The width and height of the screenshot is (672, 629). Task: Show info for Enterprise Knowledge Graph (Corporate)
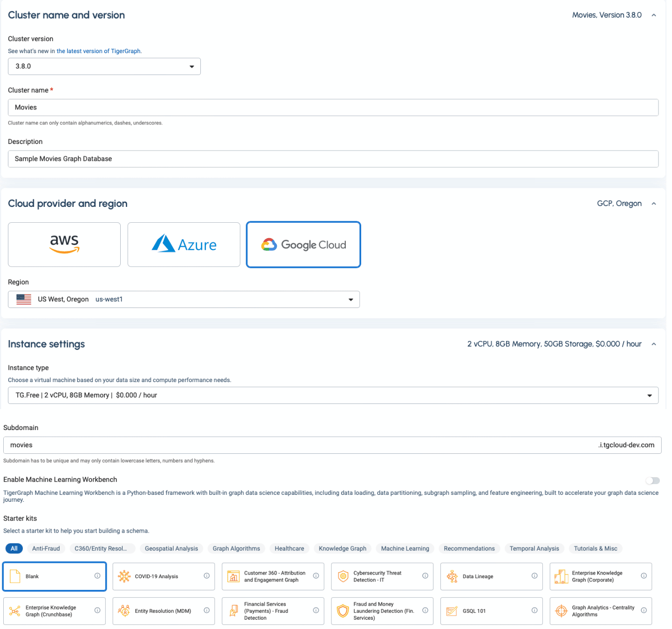point(644,576)
